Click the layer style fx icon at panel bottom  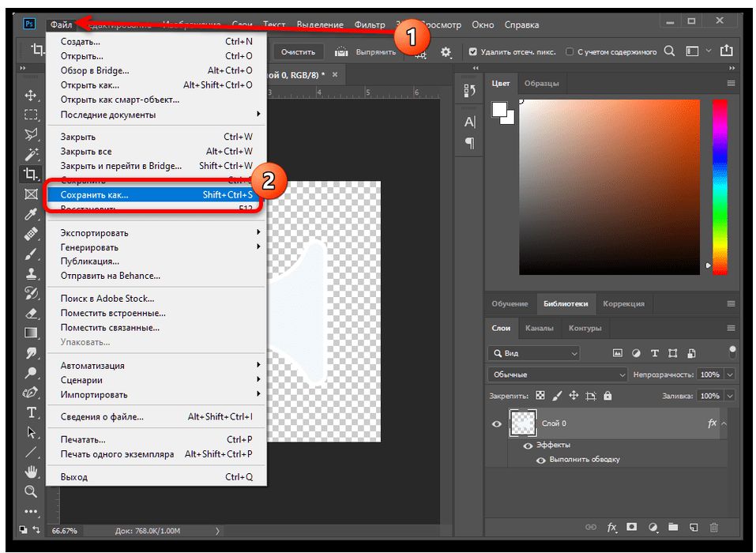tap(611, 527)
